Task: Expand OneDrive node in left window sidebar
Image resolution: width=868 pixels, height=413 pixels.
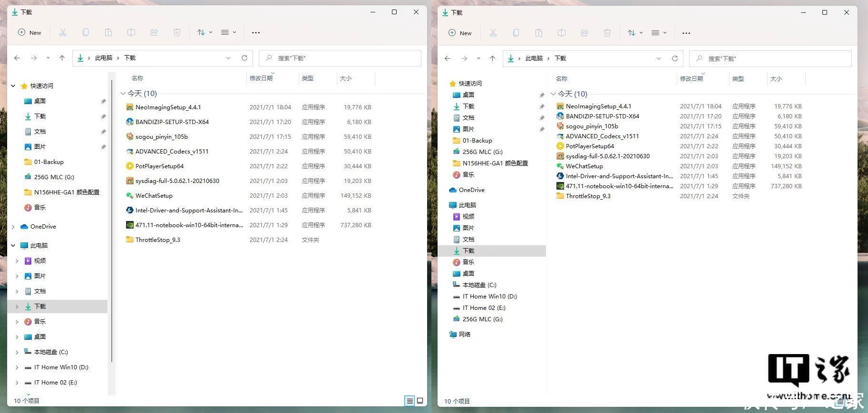Action: point(13,227)
